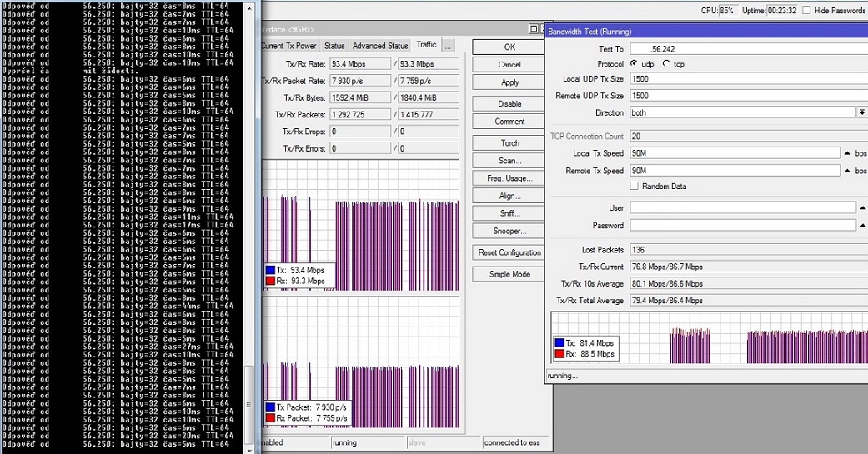This screenshot has height=454, width=868.
Task: Click the Tx Bytes 1592.4 MiB value
Action: 360,97
